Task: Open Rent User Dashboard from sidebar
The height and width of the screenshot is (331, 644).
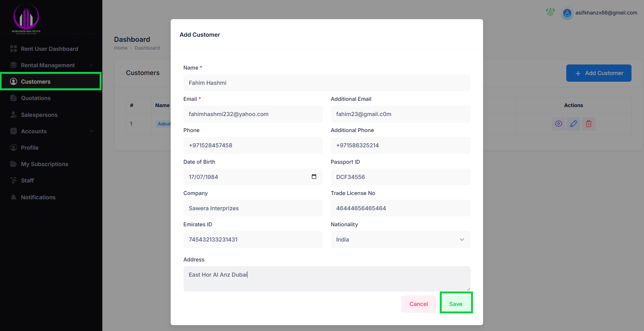Action: (49, 49)
